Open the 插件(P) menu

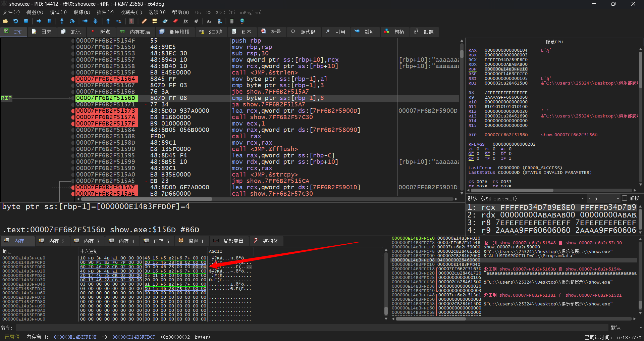(x=105, y=12)
